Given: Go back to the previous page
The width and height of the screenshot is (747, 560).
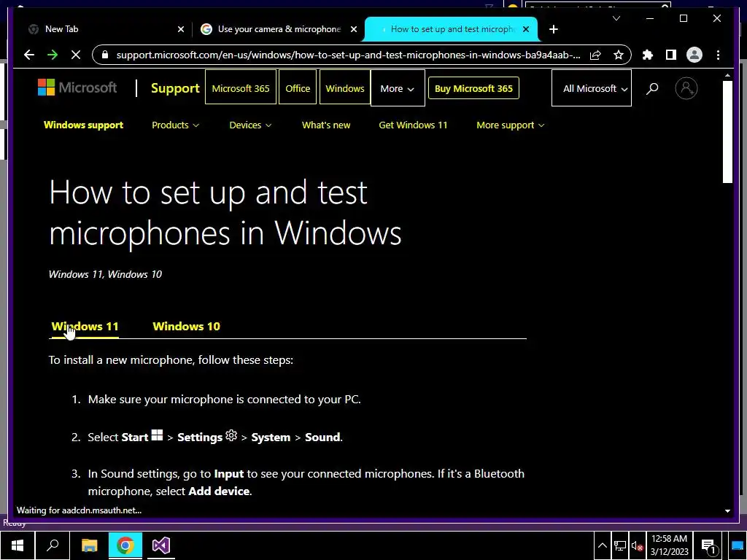Looking at the screenshot, I should pyautogui.click(x=29, y=55).
